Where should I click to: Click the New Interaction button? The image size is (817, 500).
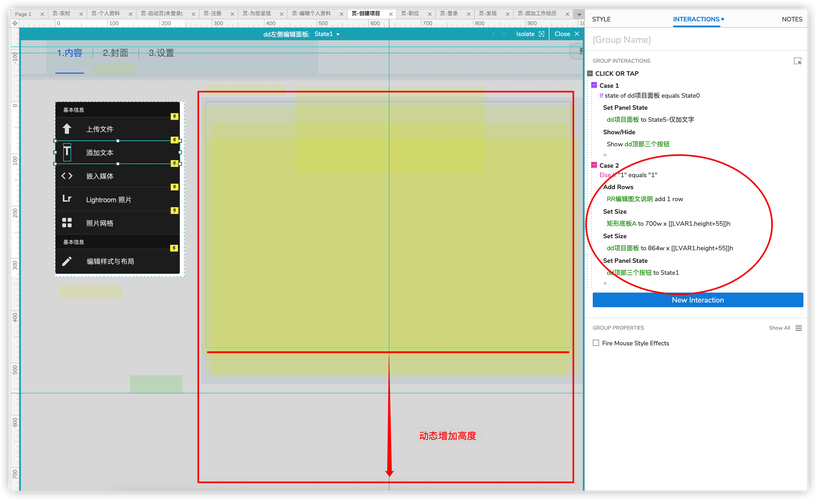point(698,300)
